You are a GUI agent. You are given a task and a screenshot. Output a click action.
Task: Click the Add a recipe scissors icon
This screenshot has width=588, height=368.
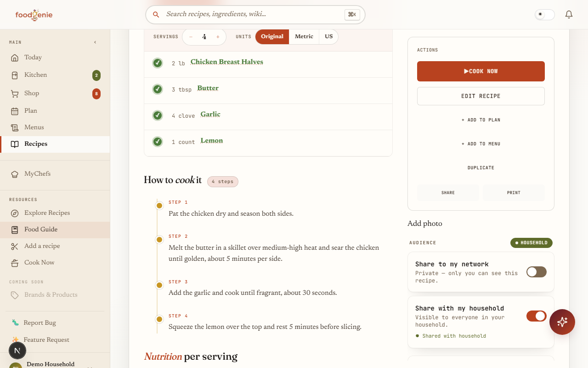coord(15,246)
